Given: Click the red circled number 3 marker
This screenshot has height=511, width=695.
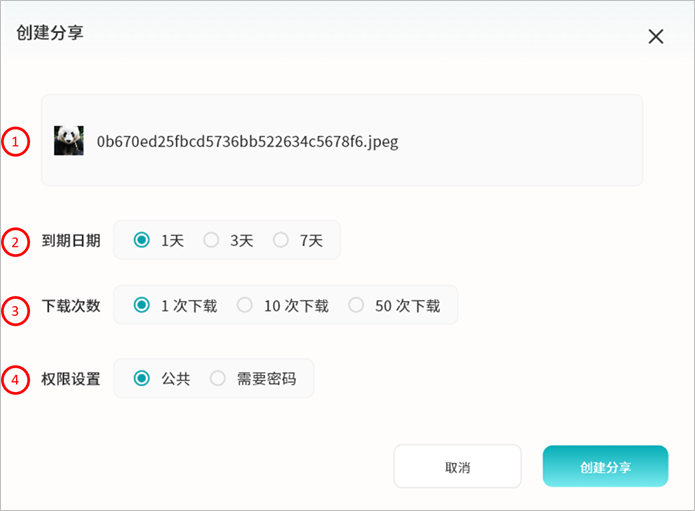Looking at the screenshot, I should tap(15, 310).
